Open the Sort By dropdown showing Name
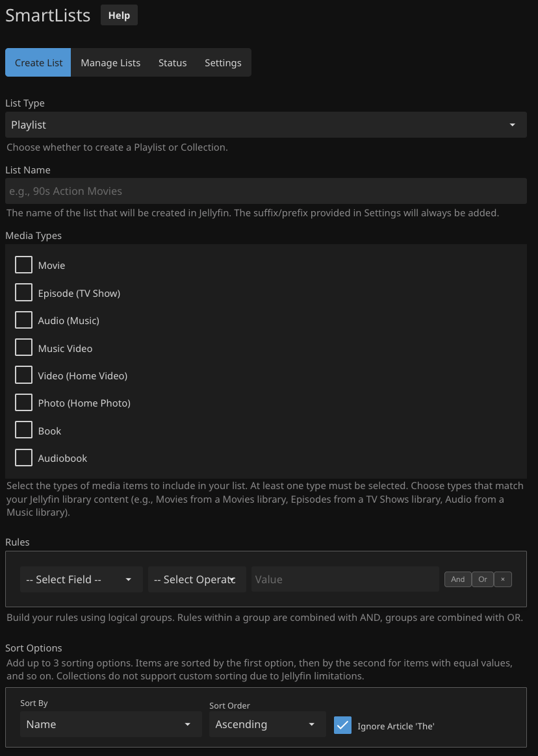Viewport: 538px width, 756px height. click(111, 724)
